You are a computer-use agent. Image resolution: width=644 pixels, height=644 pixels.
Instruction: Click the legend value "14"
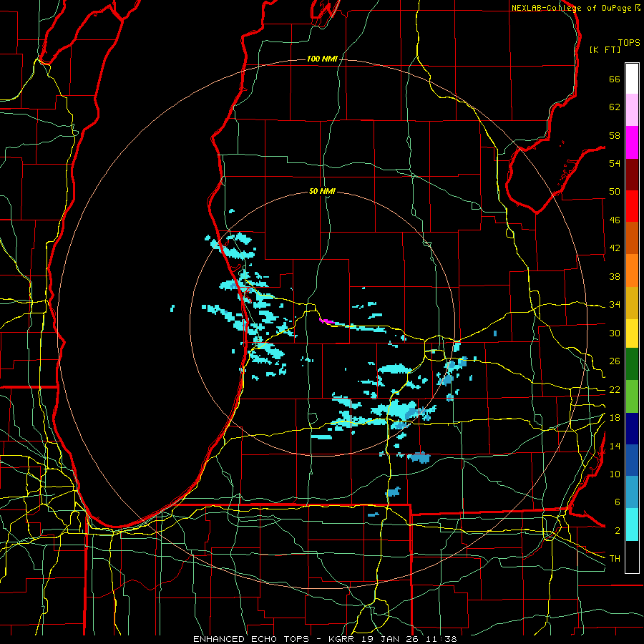click(x=615, y=446)
